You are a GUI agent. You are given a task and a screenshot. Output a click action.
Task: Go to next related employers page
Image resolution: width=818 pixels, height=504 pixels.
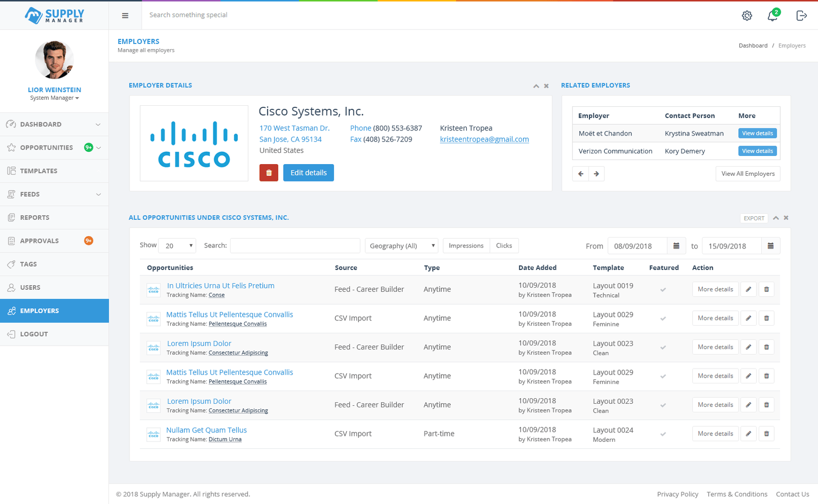597,174
